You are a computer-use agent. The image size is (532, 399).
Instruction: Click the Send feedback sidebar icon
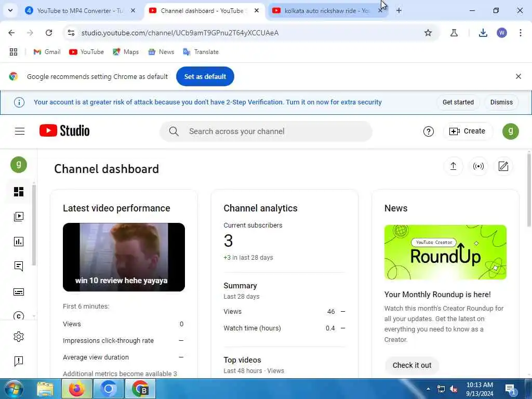tap(19, 361)
